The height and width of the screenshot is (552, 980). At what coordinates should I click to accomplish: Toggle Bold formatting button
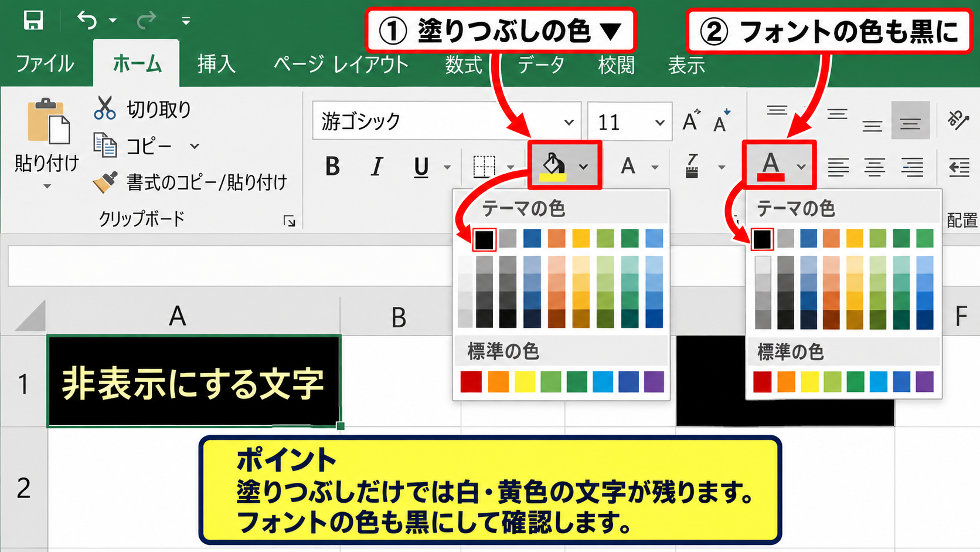332,167
